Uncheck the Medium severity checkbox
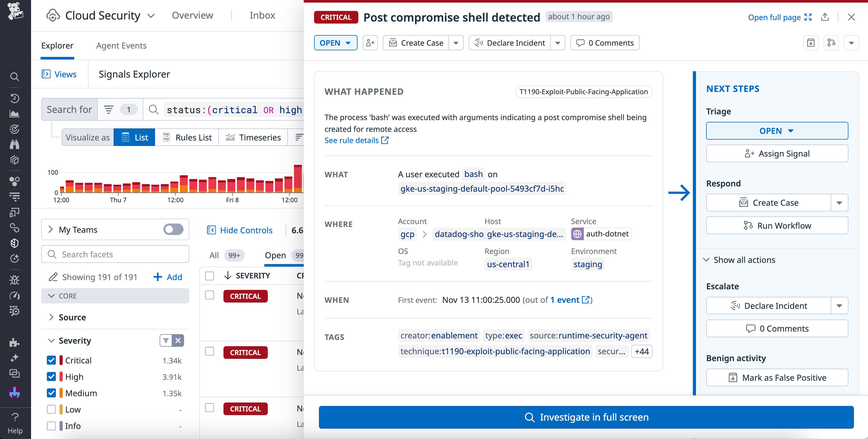This screenshot has width=868, height=439. click(51, 393)
